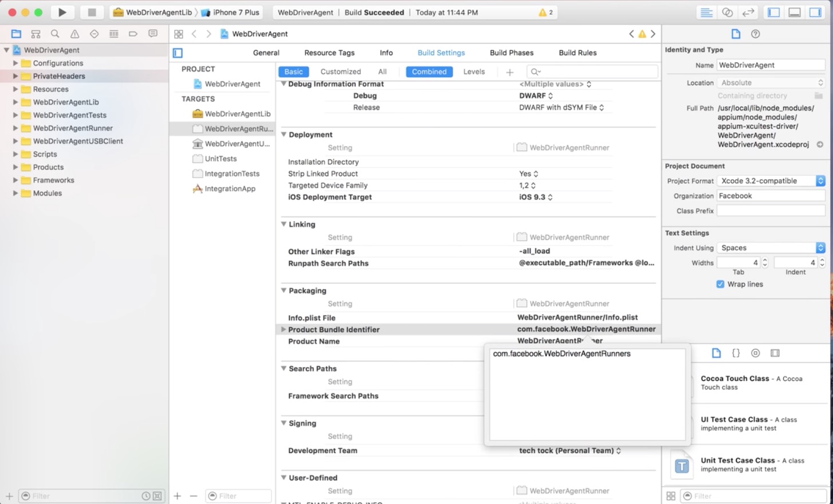Toggle Wrap lines checkbox
Screen dimensions: 833x504
coord(720,284)
